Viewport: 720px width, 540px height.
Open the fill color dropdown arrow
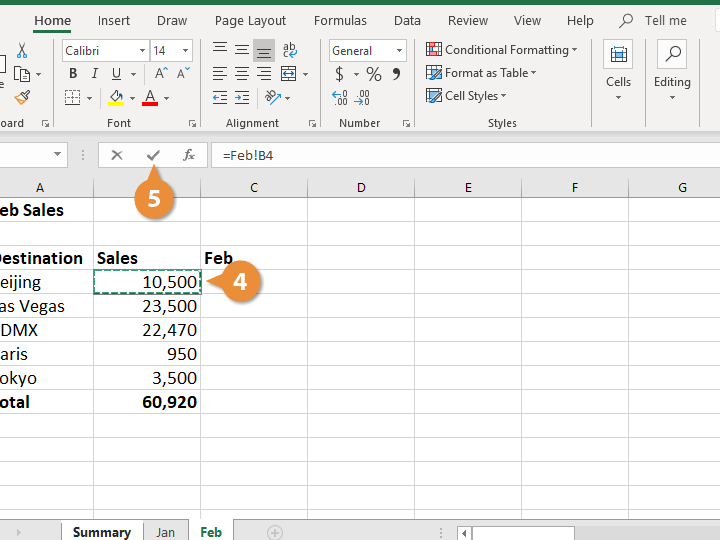(132, 98)
